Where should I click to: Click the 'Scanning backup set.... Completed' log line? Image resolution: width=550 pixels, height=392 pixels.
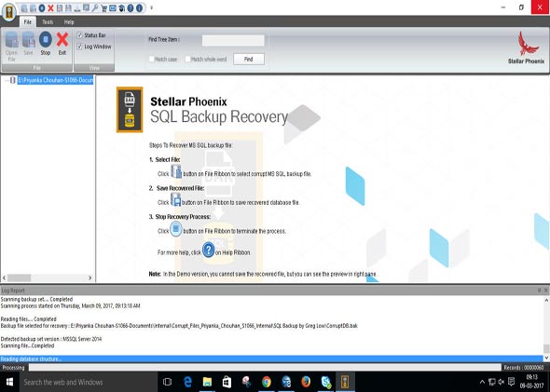pos(37,299)
